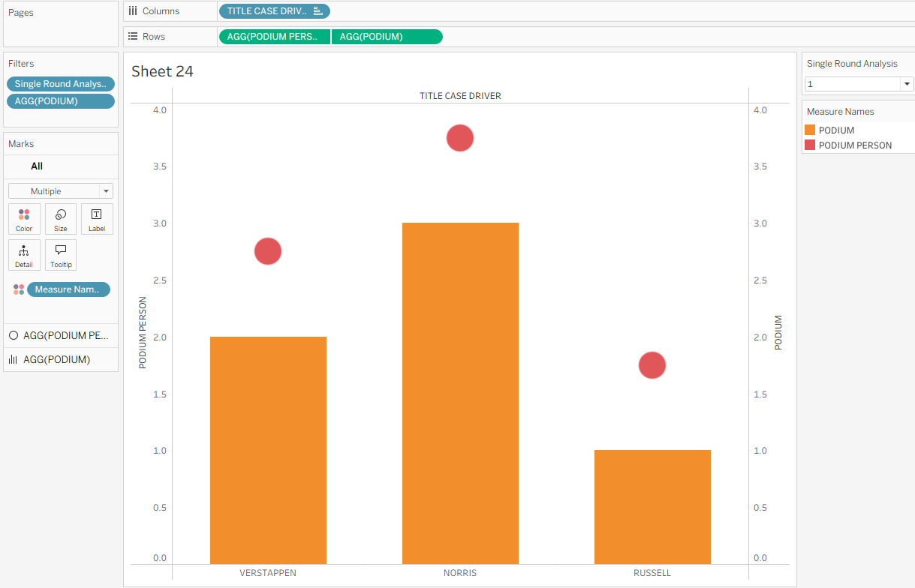Image resolution: width=915 pixels, height=588 pixels.
Task: Expand the AGG(PODIUM) marks section
Action: [x=61, y=360]
